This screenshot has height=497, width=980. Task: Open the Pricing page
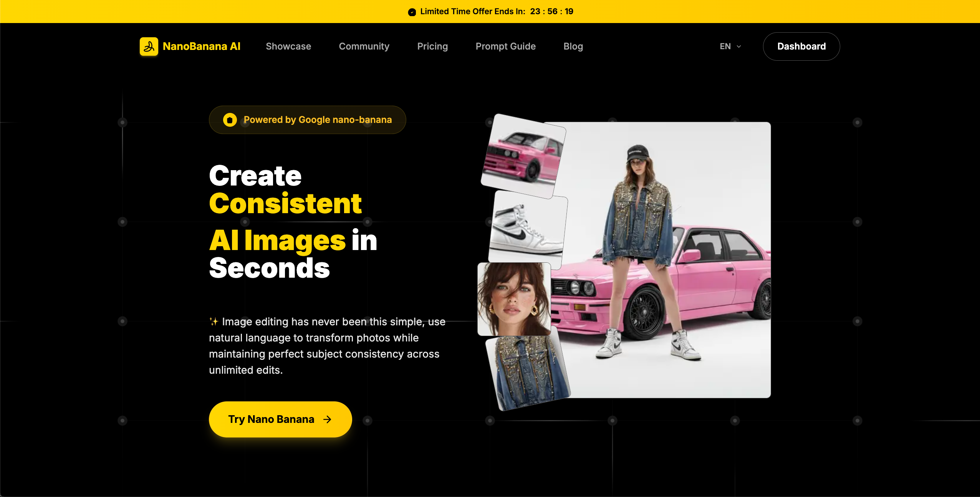[x=432, y=46]
